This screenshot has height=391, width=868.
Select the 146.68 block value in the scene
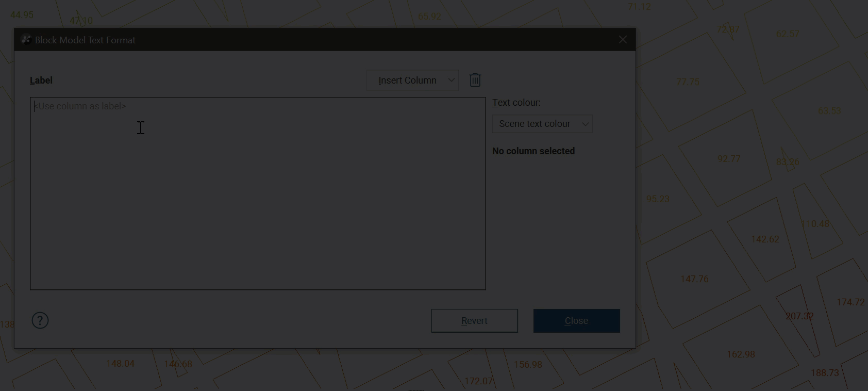178,364
